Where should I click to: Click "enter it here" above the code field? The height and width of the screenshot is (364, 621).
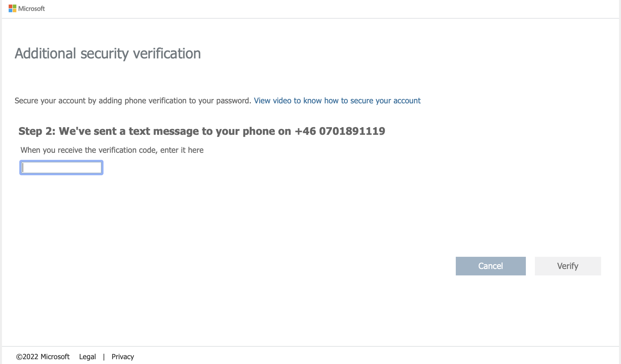182,150
